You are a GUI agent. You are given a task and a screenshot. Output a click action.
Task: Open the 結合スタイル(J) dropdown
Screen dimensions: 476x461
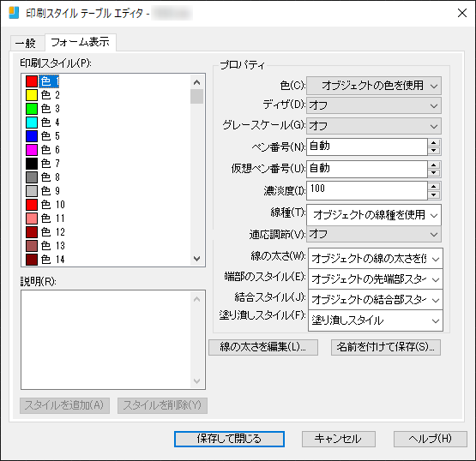click(376, 300)
